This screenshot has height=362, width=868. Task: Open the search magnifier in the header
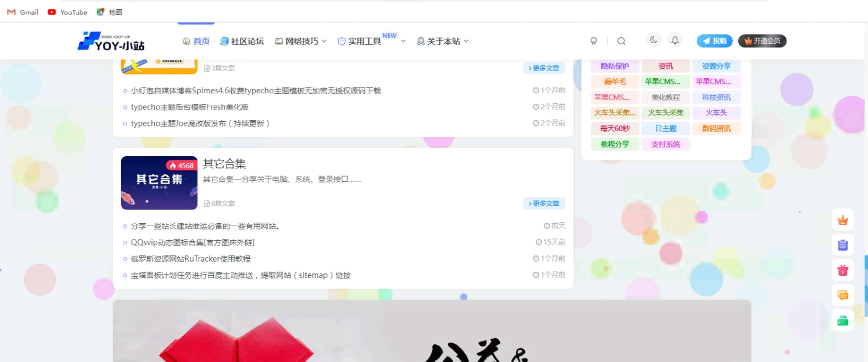point(621,41)
